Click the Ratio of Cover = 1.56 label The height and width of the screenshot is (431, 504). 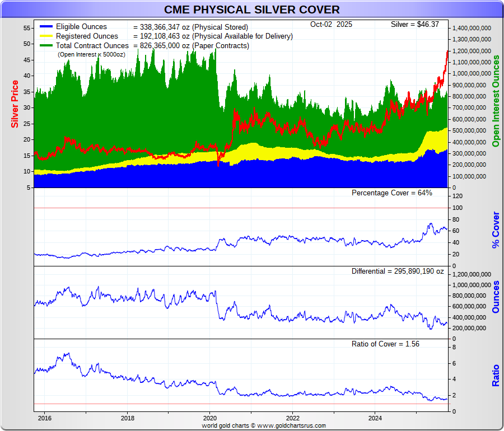[385, 344]
